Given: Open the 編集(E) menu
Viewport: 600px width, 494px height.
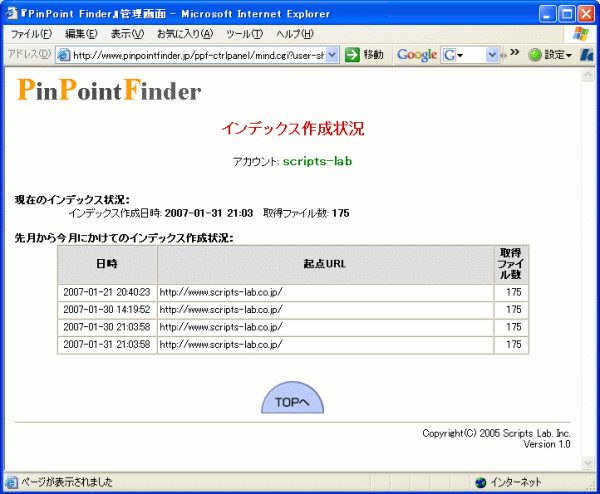Looking at the screenshot, I should click(81, 34).
